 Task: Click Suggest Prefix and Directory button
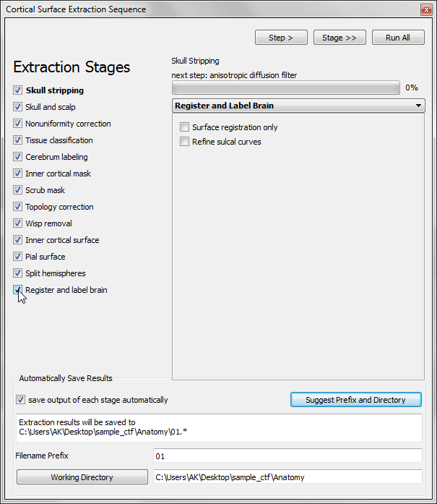(355, 400)
